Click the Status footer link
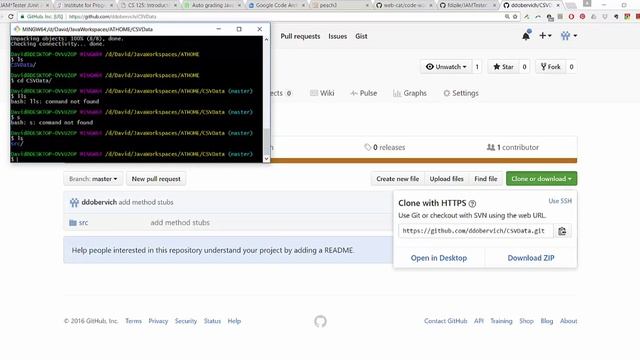Screen dimensions: 640x360 [212, 321]
